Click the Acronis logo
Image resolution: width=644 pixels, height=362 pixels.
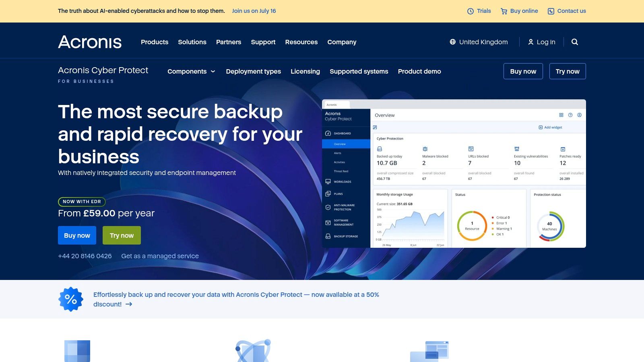(90, 42)
